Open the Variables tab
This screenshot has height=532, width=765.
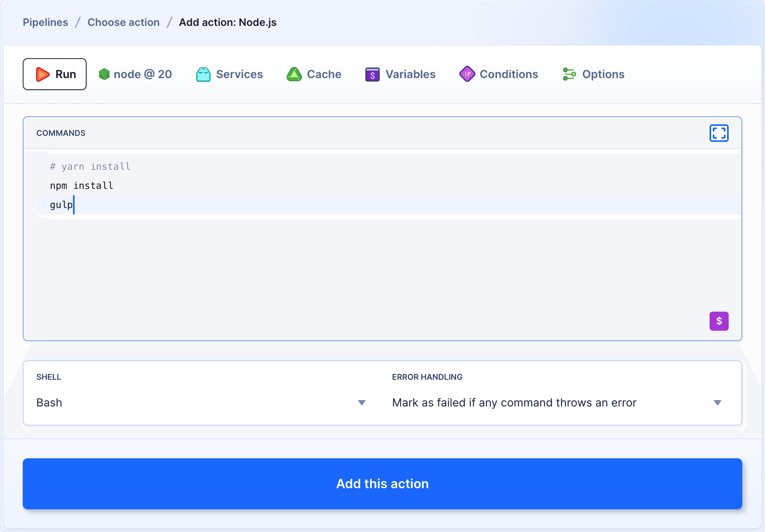pos(400,74)
